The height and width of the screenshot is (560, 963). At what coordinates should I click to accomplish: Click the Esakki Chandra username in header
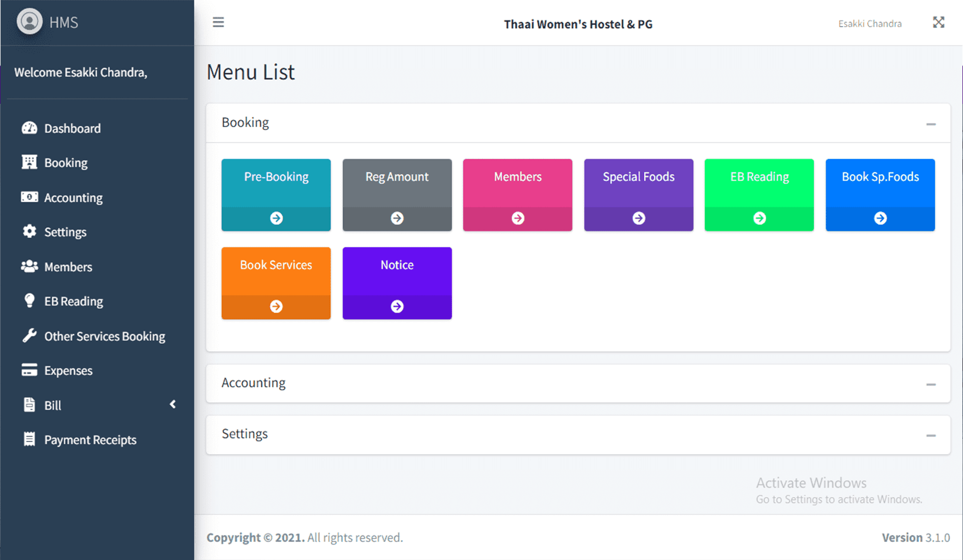click(870, 24)
